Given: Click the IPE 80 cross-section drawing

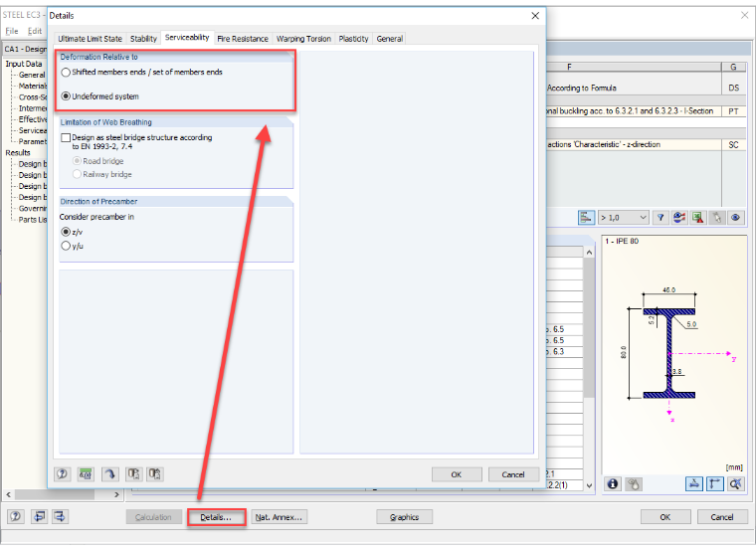Looking at the screenshot, I should click(669, 355).
